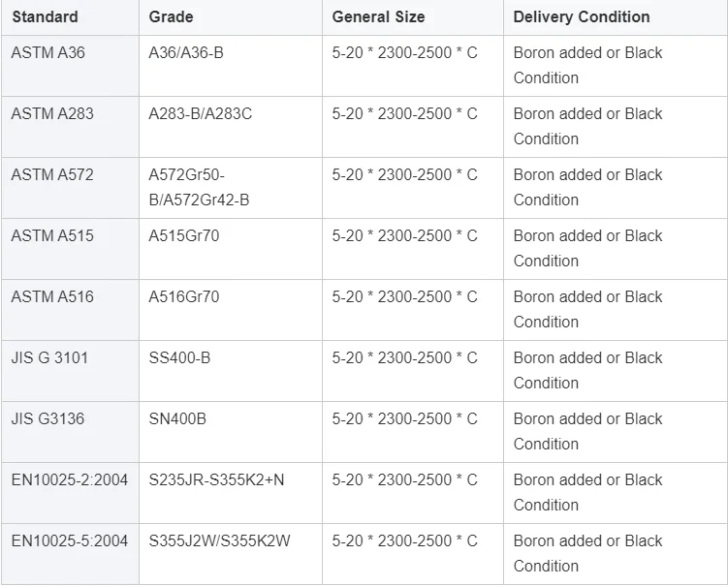Click the Standard column header

click(x=45, y=16)
